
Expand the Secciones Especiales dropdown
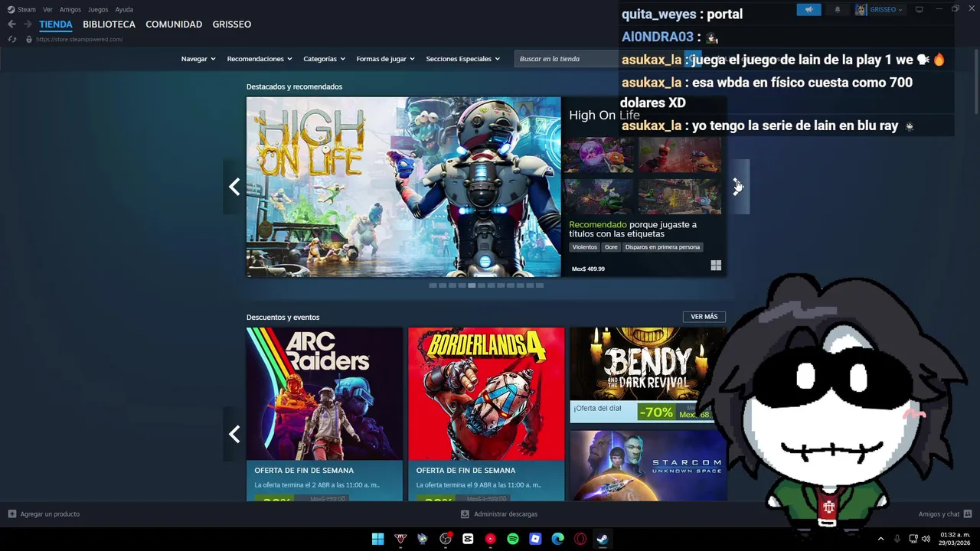pos(462,59)
